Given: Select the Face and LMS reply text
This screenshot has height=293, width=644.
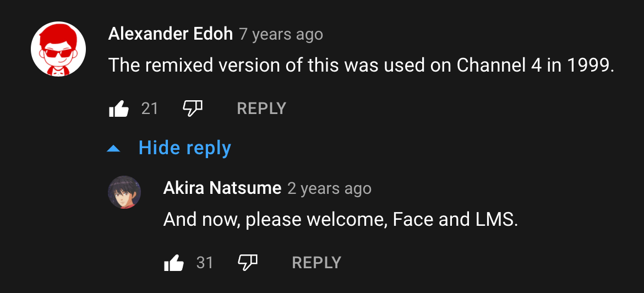Looking at the screenshot, I should click(341, 220).
